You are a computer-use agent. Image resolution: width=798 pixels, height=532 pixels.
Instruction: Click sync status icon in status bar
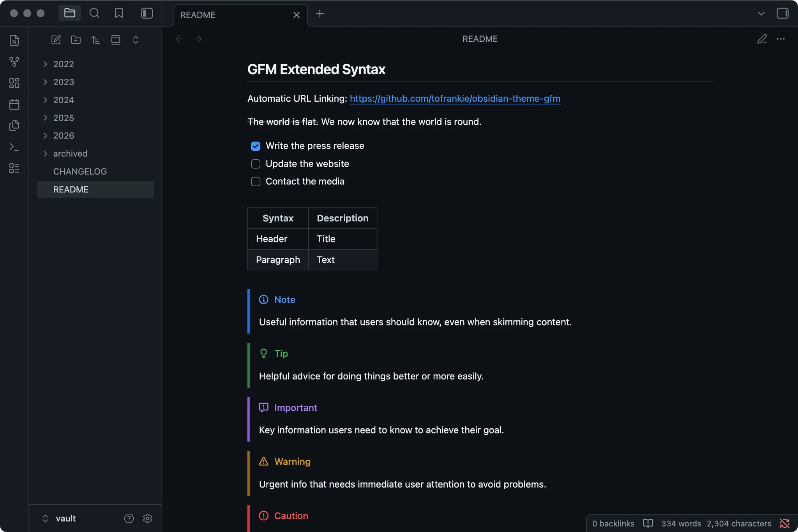tap(785, 523)
